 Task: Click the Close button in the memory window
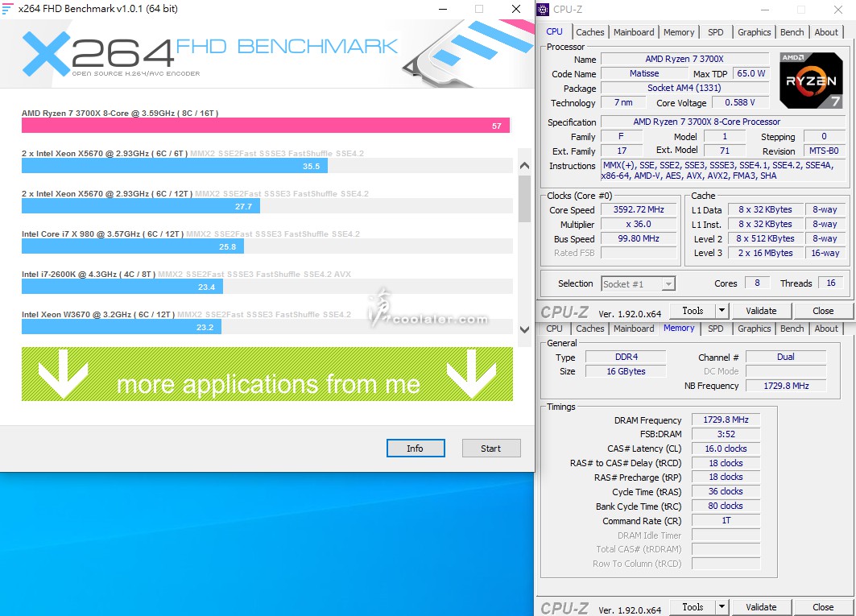[x=823, y=606]
